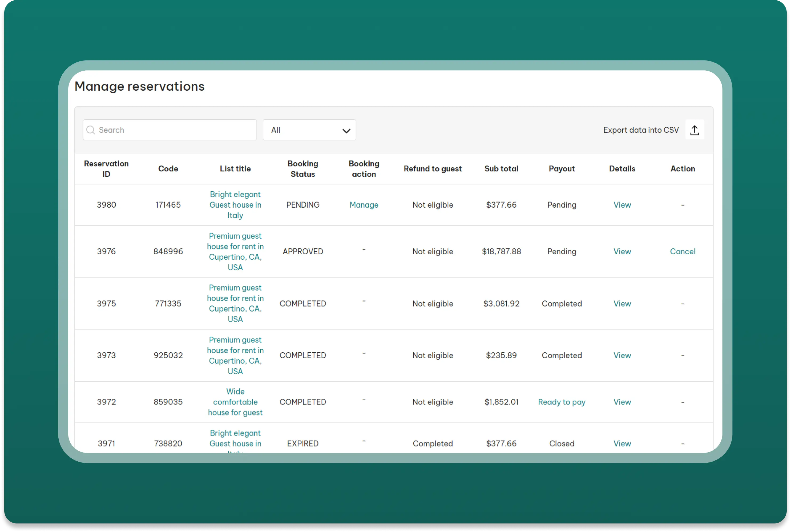Click the Code column header

[168, 169]
